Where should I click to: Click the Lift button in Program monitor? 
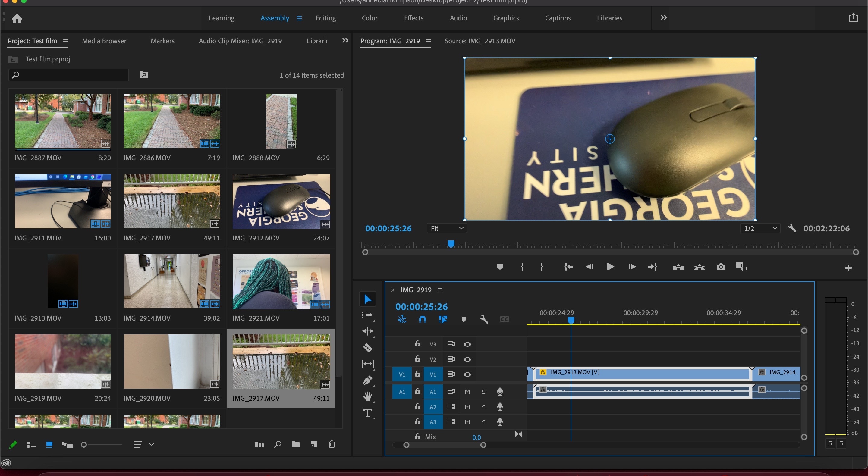tap(678, 267)
